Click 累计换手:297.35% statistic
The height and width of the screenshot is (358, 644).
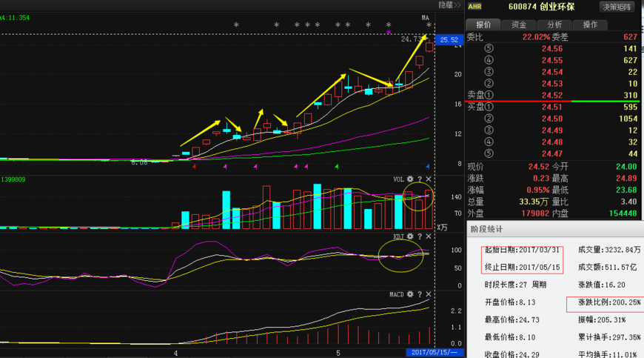pos(609,337)
